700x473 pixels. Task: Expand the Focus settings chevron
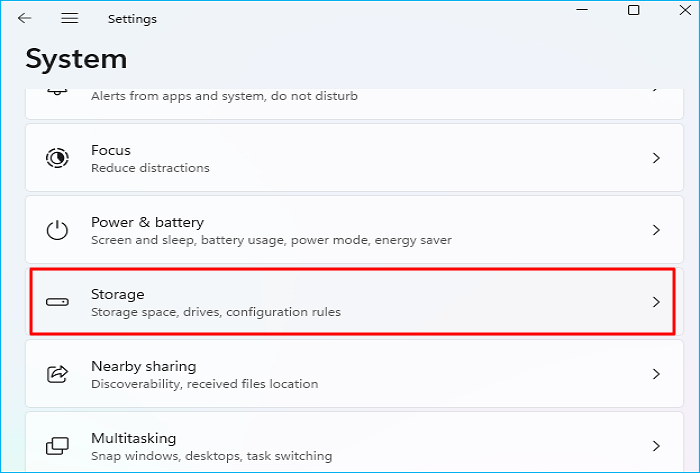tap(656, 158)
